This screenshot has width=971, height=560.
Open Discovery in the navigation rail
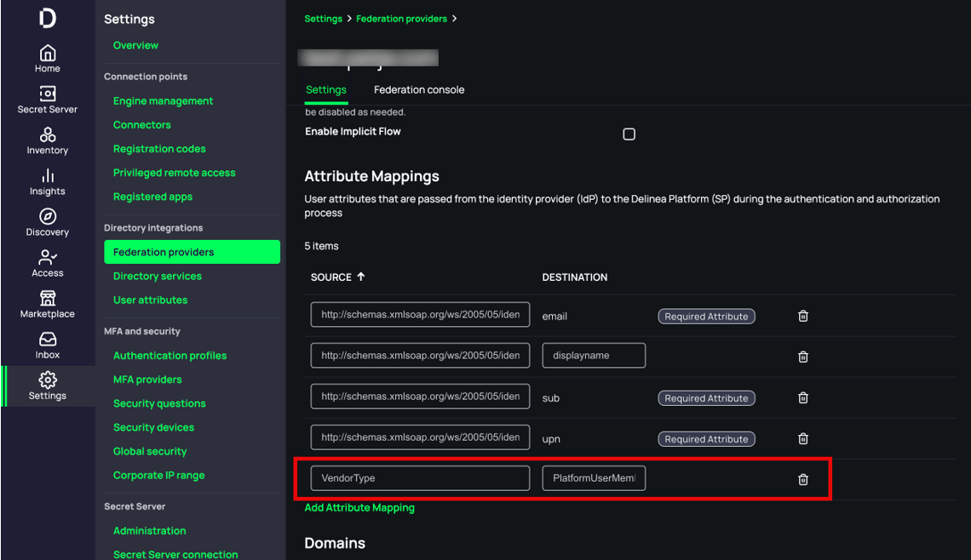pyautogui.click(x=48, y=223)
